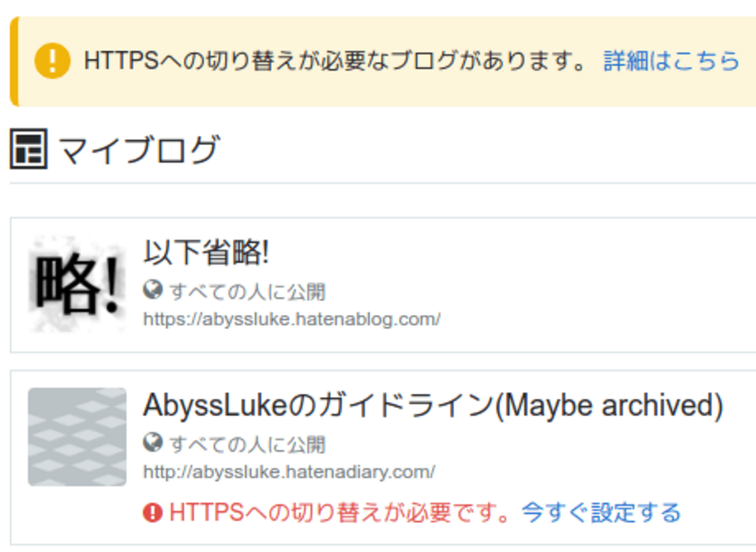Click the globe icon under AbyssLukeのガイドライン
756x552 pixels.
click(x=152, y=442)
